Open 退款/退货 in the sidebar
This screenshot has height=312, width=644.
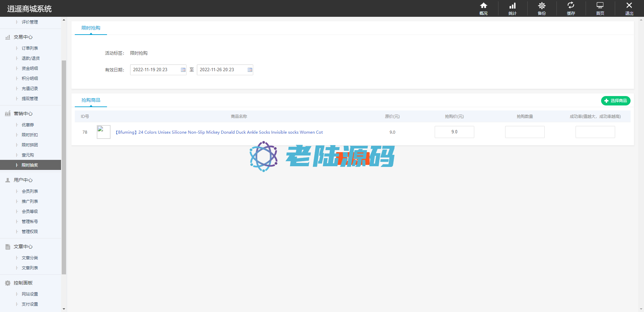point(31,58)
